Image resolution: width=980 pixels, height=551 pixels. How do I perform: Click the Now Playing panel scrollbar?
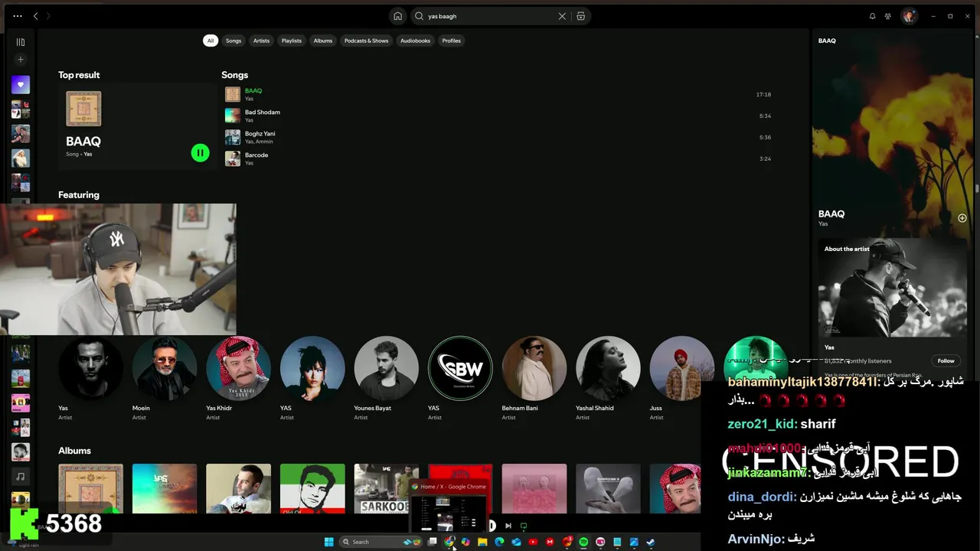pos(975,187)
